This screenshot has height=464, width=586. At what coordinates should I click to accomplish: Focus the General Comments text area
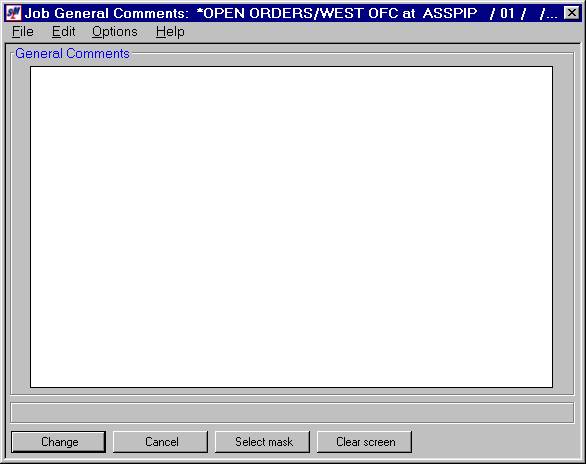tap(292, 227)
